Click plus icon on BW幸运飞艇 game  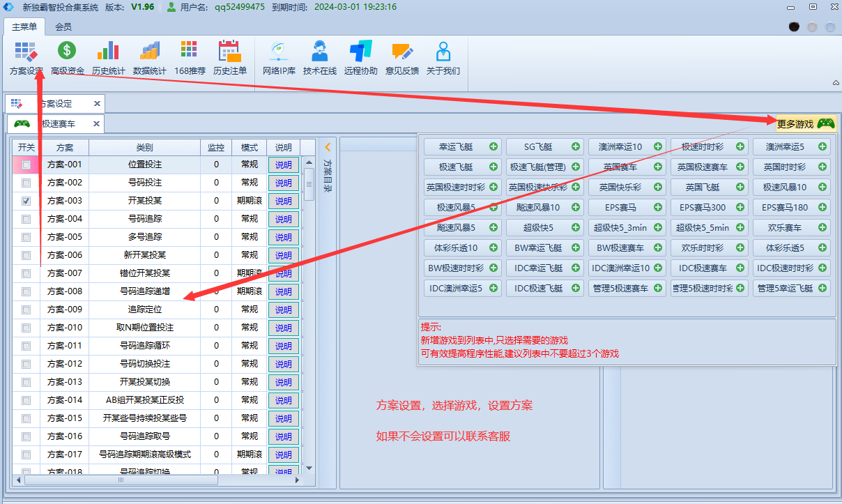click(576, 247)
